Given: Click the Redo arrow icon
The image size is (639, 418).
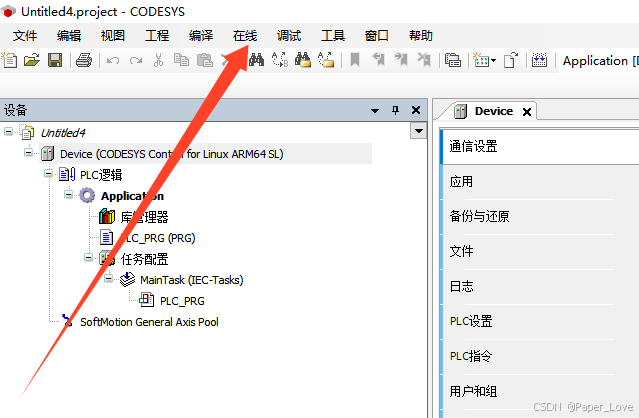Looking at the screenshot, I should (136, 61).
